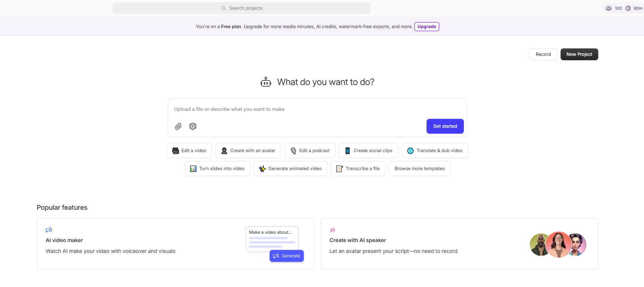The image size is (644, 287).
Task: Click the AI speaker person icon
Action: point(332,230)
